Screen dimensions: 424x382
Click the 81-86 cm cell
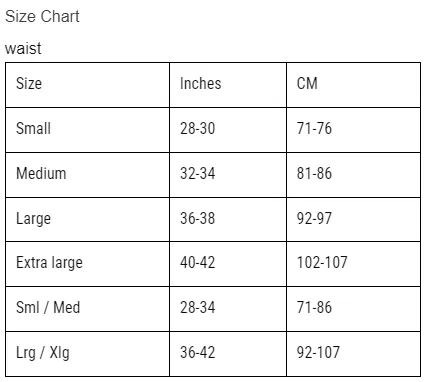353,175
